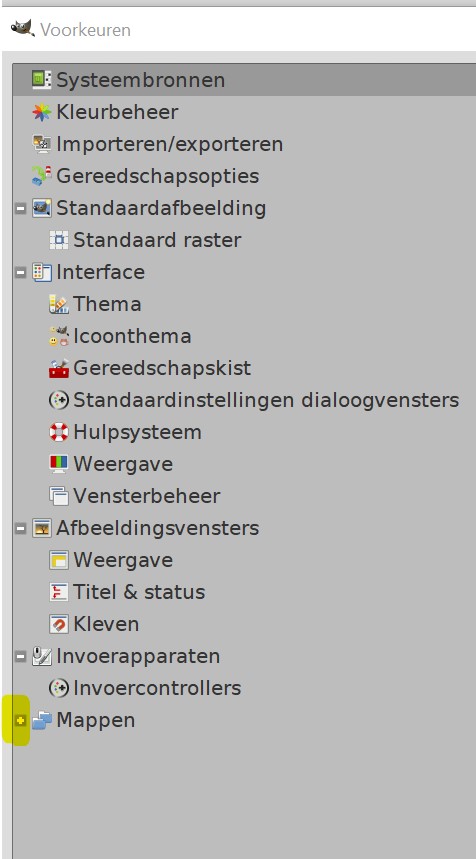Click the Gereedschapsopties icon
Screen dimensions: 476x859
42,176
